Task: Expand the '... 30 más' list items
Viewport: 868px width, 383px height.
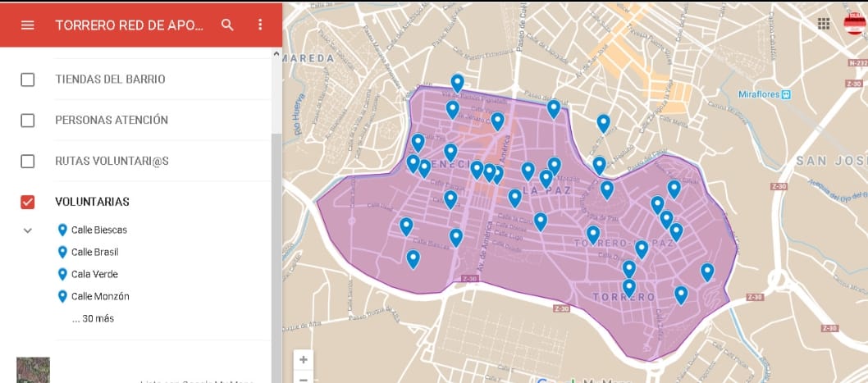Action: 93,318
